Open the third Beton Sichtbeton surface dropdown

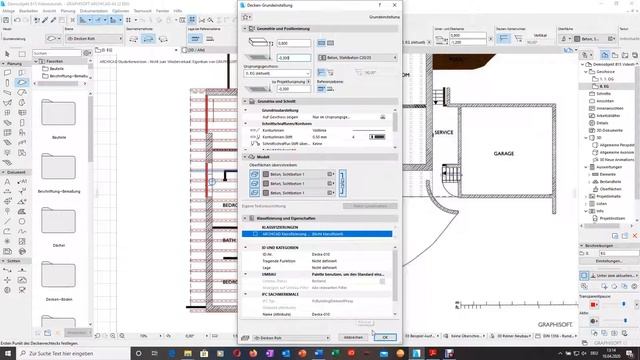point(331,193)
